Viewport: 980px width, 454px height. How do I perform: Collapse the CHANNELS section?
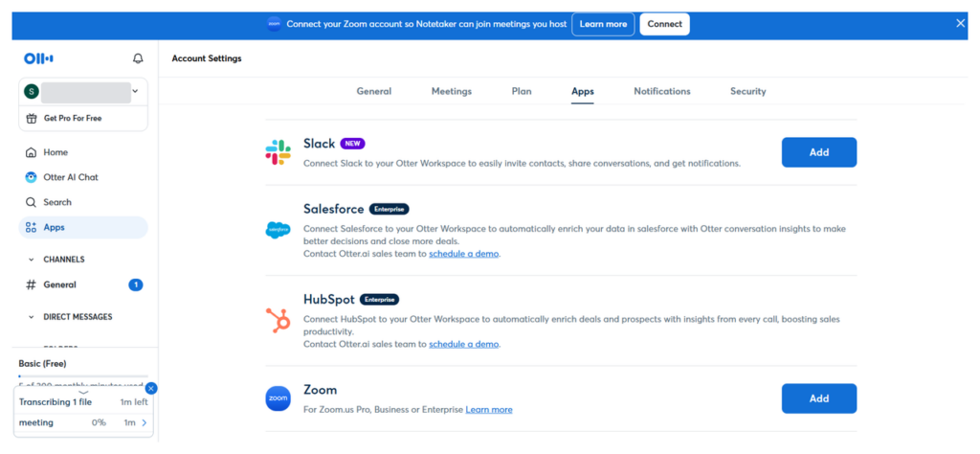(32, 260)
